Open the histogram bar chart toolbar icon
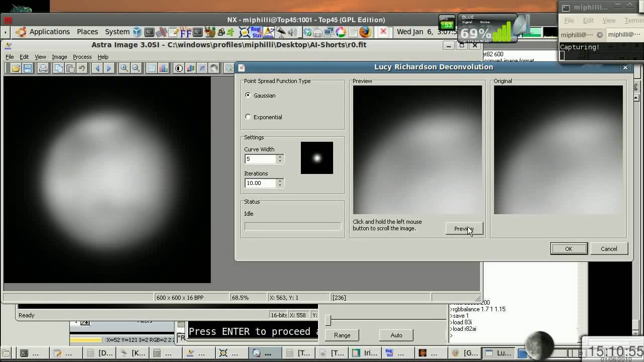Viewport: 644px width, 362px height. [163, 68]
